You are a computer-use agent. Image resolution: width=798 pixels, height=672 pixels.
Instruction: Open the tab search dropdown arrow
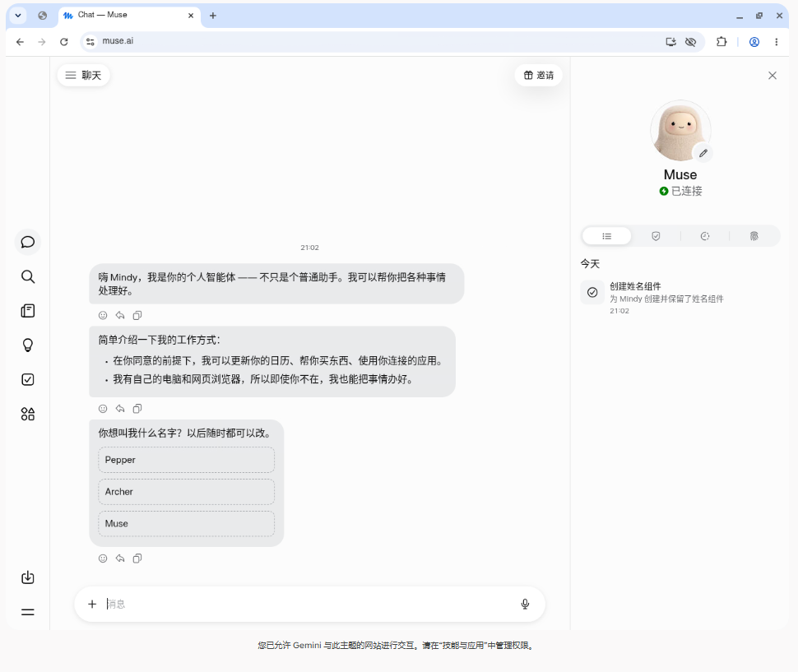pyautogui.click(x=18, y=16)
